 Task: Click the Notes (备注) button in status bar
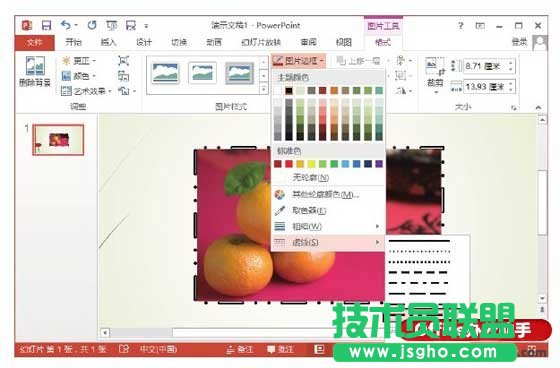pos(240,349)
